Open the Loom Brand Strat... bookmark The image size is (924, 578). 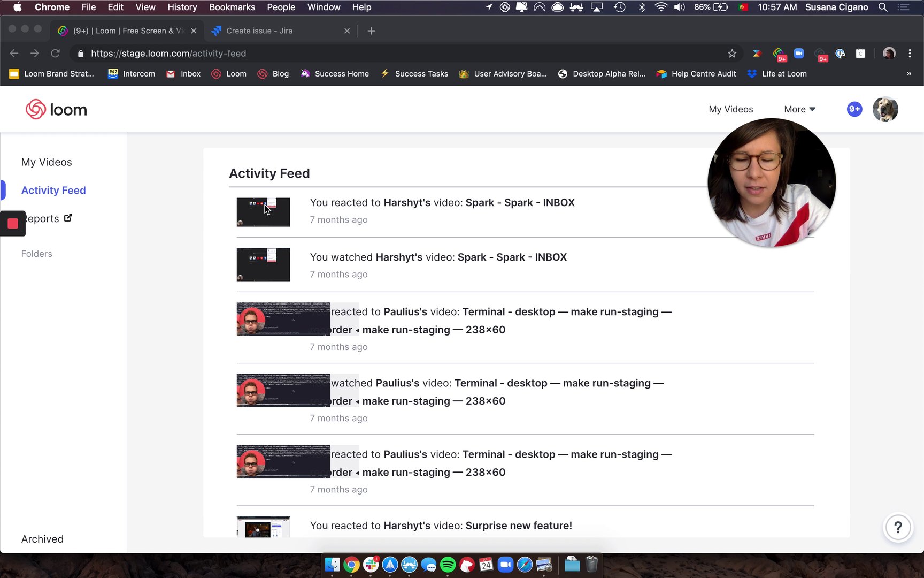point(51,74)
